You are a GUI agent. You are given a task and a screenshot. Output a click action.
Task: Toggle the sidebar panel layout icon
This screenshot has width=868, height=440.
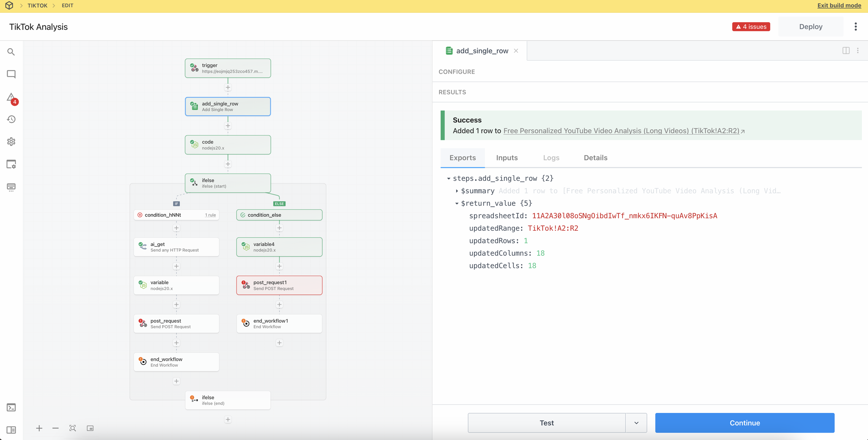[11, 430]
